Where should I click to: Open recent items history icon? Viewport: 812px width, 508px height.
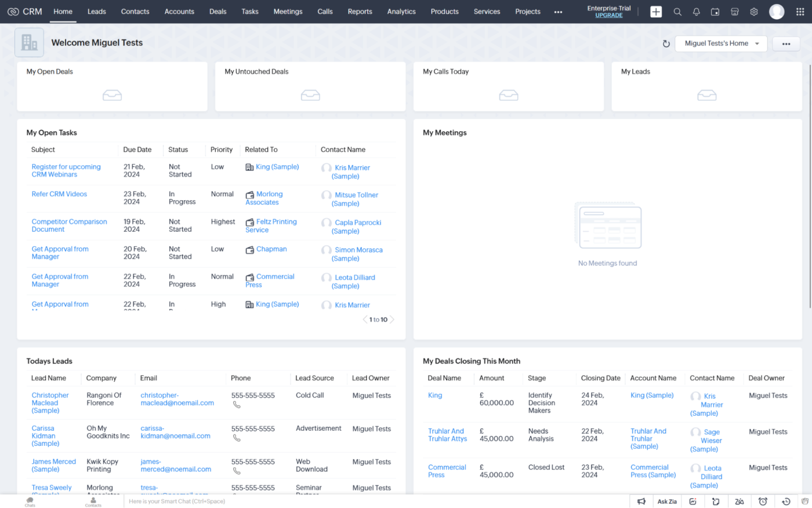[786, 502]
